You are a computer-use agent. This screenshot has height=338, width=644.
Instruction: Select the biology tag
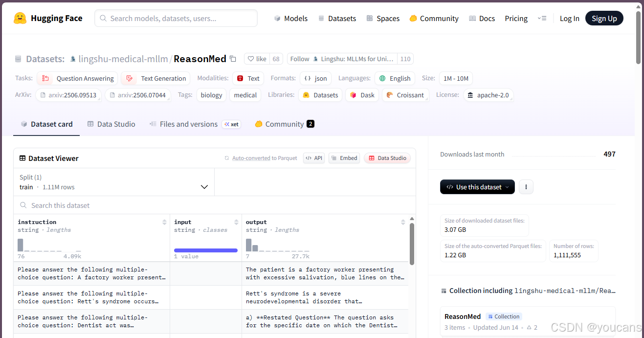coord(211,95)
